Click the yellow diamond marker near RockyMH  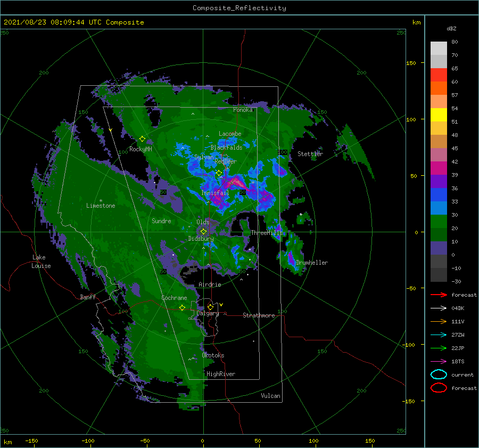[142, 139]
